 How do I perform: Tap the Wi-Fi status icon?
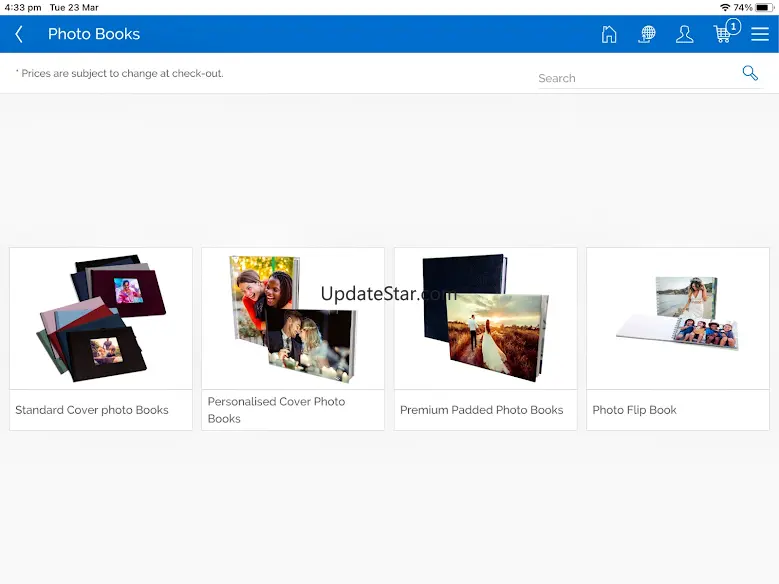pyautogui.click(x=725, y=7)
